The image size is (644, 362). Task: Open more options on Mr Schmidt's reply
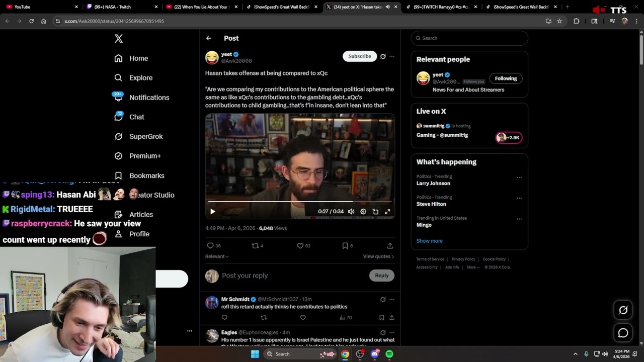click(392, 300)
